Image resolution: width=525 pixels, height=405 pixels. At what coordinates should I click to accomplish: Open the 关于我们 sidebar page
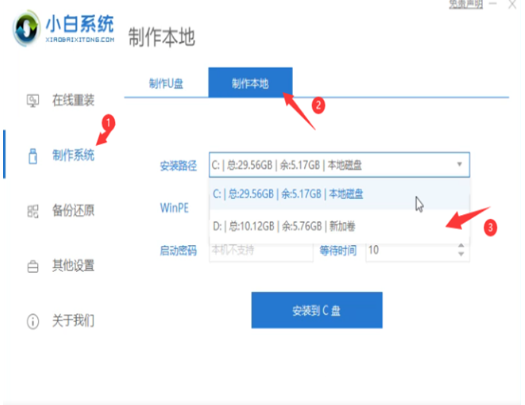(x=73, y=321)
